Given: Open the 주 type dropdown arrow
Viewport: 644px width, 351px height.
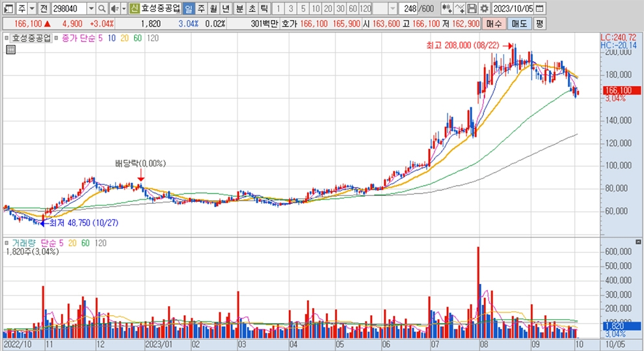Looking at the screenshot, I should pos(32,8).
